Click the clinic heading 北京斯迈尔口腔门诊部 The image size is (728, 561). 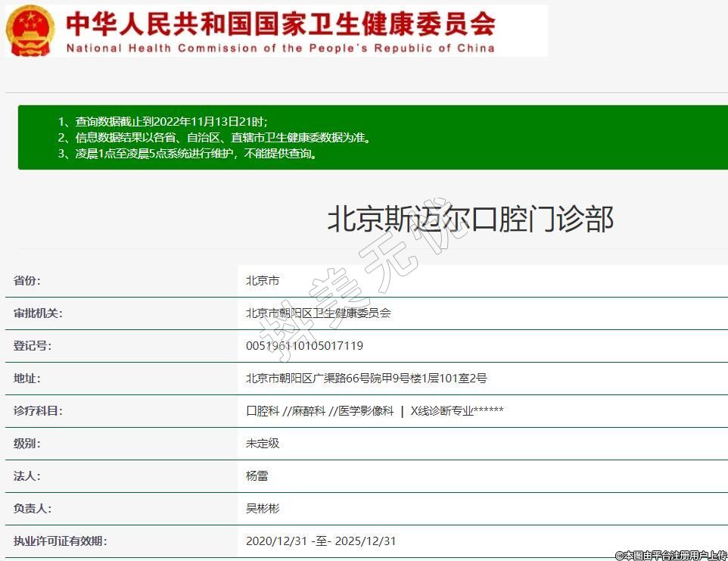pos(470,219)
